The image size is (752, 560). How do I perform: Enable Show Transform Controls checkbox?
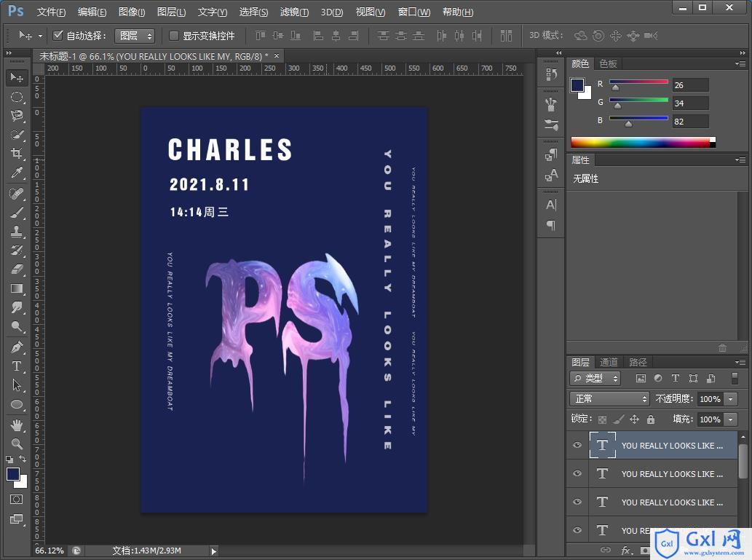tap(173, 36)
